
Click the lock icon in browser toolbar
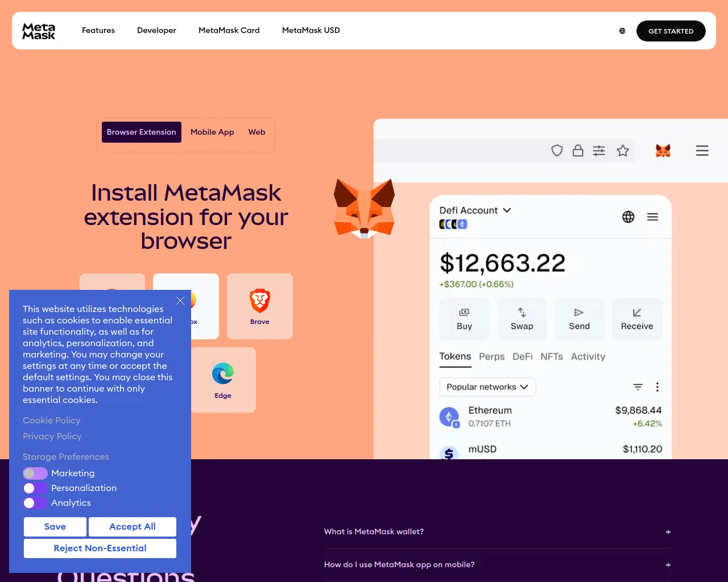click(x=578, y=151)
